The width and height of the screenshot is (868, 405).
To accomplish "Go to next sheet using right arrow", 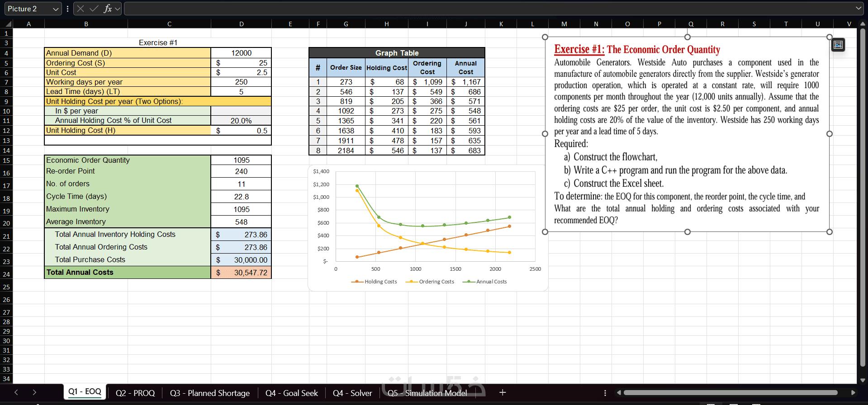I will click(34, 392).
